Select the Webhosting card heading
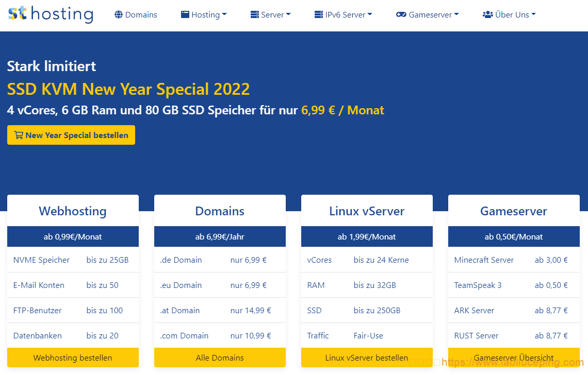The height and width of the screenshot is (375, 588). point(73,211)
